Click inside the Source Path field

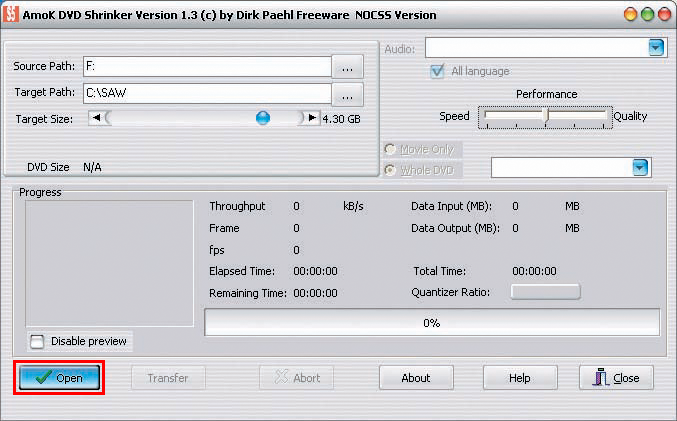pos(207,66)
